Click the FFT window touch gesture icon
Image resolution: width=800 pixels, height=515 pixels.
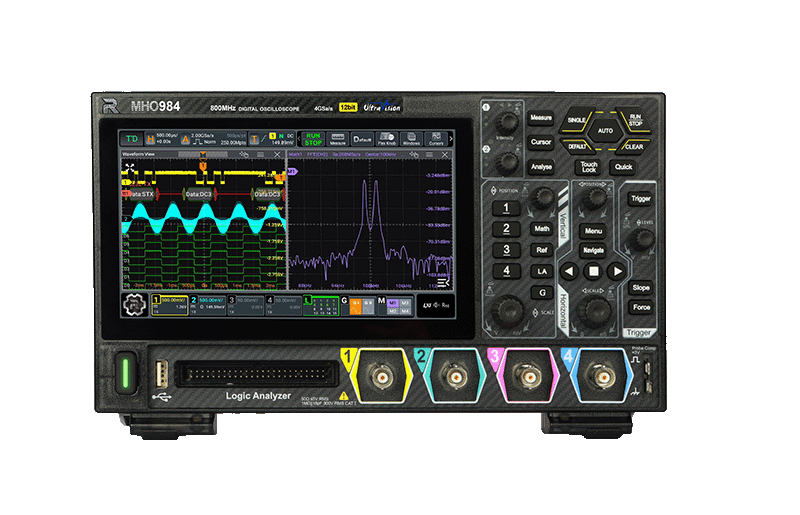413,154
